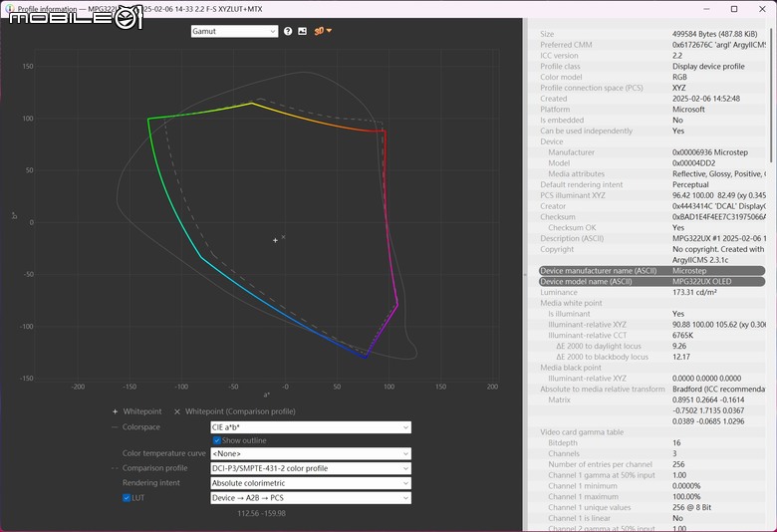Click the Manufacturer Microstep value
The image size is (777, 532).
(710, 152)
